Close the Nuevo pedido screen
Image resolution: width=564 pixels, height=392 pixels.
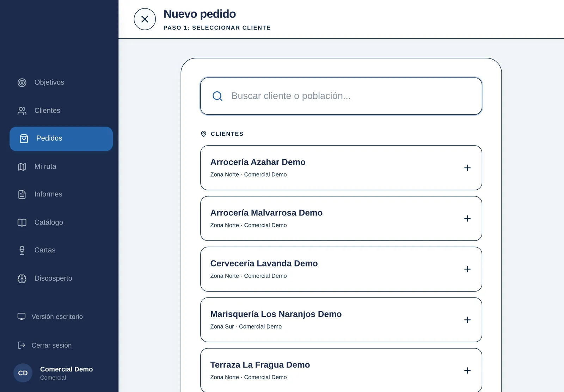145,19
